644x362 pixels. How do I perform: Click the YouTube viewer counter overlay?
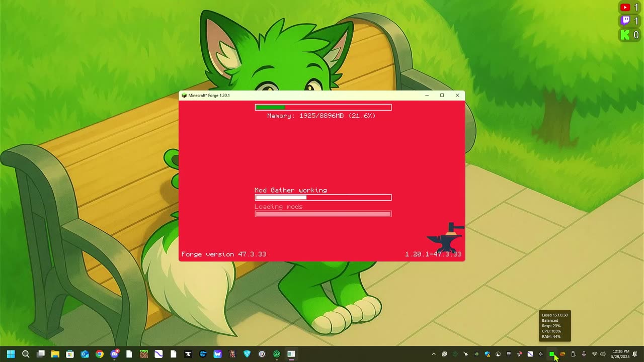point(629,7)
